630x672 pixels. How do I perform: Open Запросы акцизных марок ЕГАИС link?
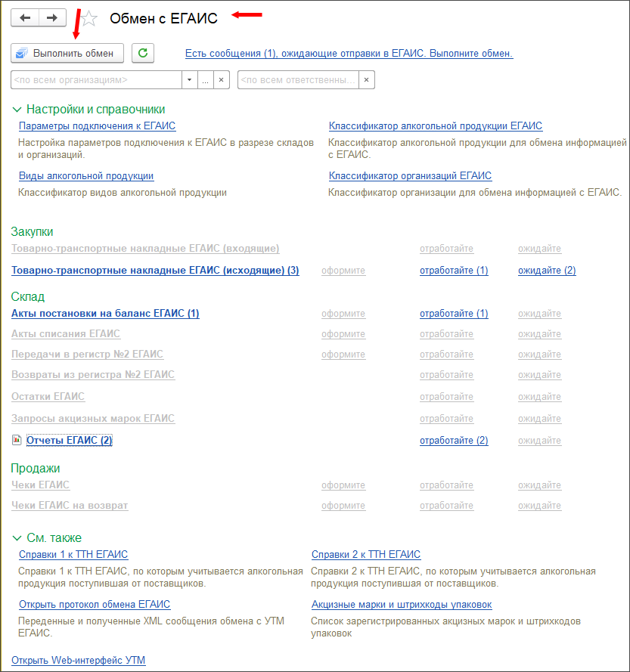click(93, 418)
